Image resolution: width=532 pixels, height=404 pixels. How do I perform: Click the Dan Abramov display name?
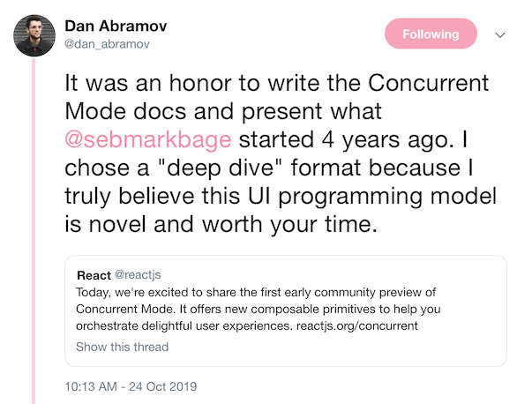[116, 26]
